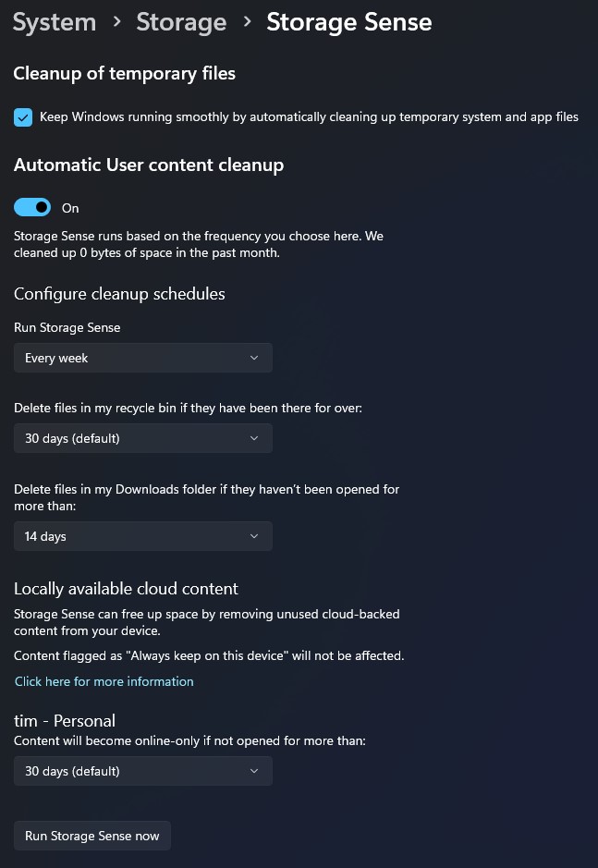Screen dimensions: 598x868
Task: Click the chevron between System and Storage
Action: [x=116, y=22]
